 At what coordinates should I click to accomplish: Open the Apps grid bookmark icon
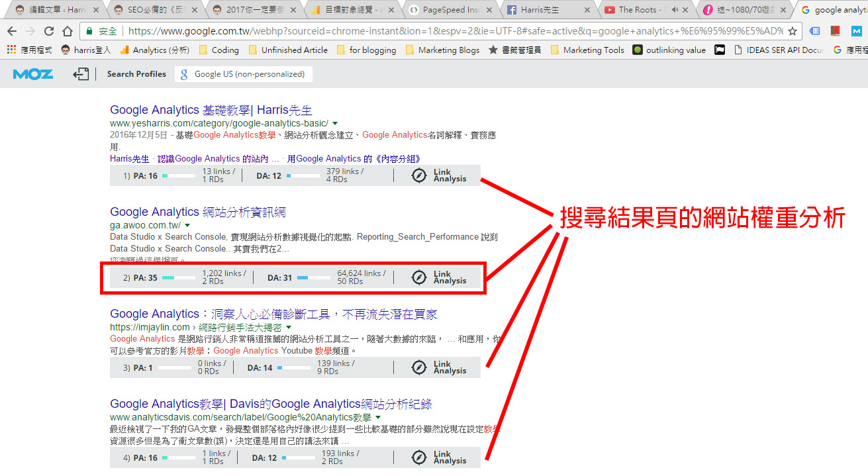pyautogui.click(x=11, y=50)
